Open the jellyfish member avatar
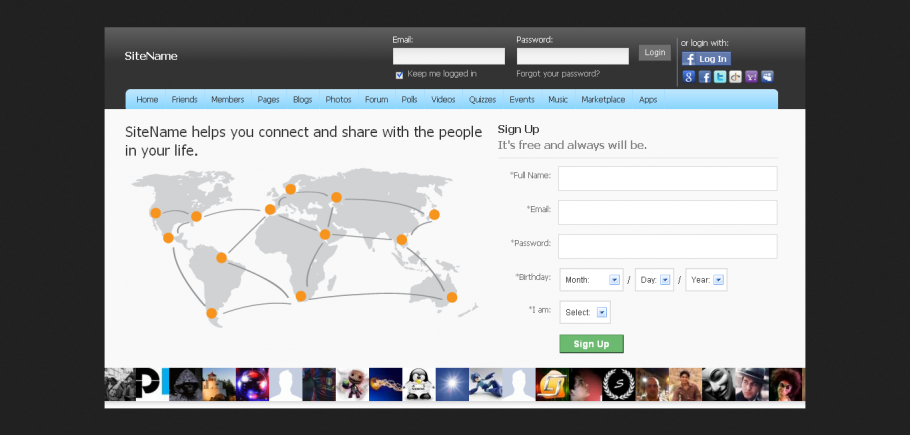 385,385
